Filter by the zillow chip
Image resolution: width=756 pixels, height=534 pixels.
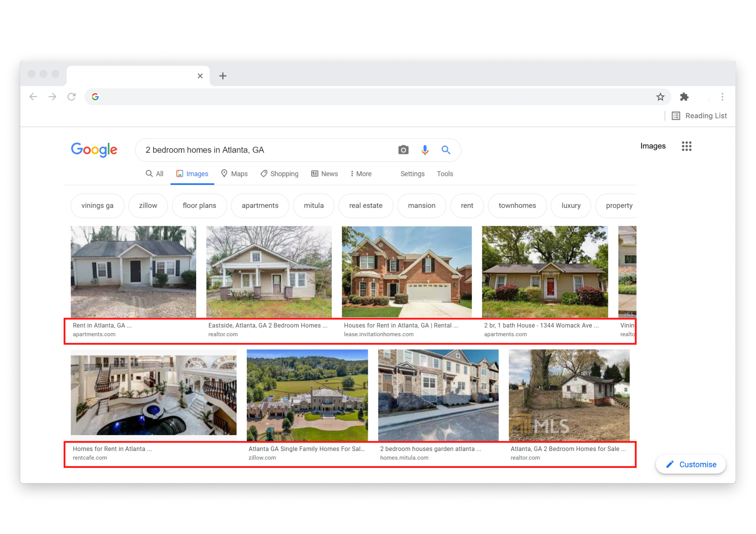(148, 205)
